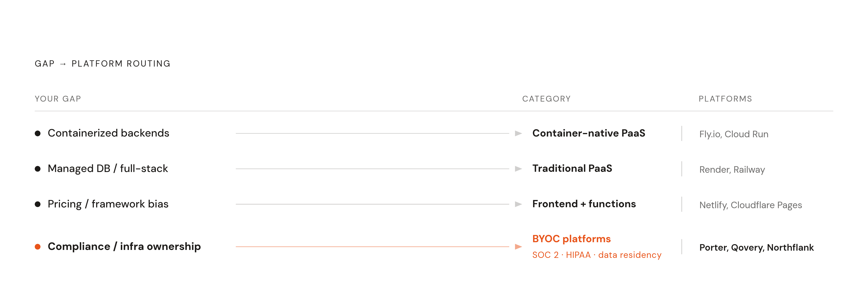Viewport: 868px width, 296px height.
Task: Select the Compliance / infra ownership row label
Action: 124,247
